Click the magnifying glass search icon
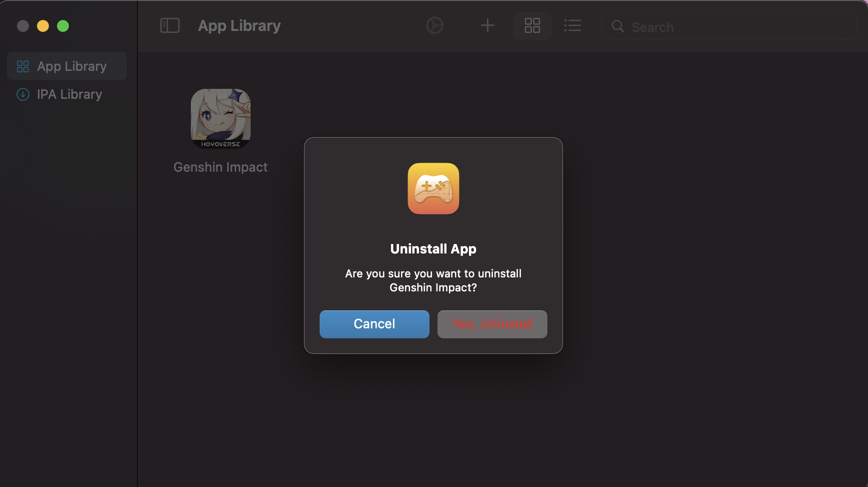The height and width of the screenshot is (487, 868). [x=618, y=27]
